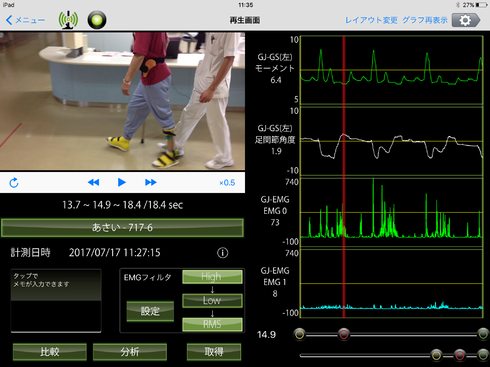
Task: Tap the battery icon in status bar
Action: tap(482, 5)
